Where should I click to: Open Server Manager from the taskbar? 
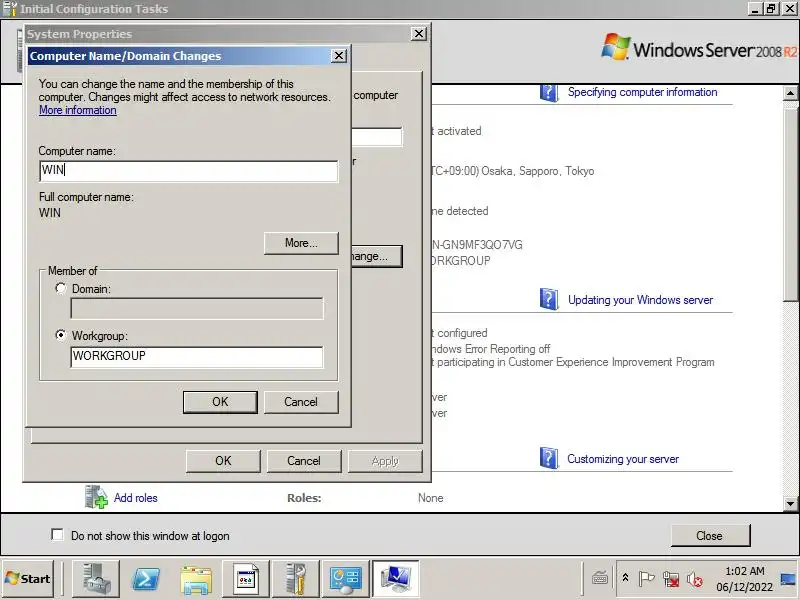pyautogui.click(x=96, y=579)
